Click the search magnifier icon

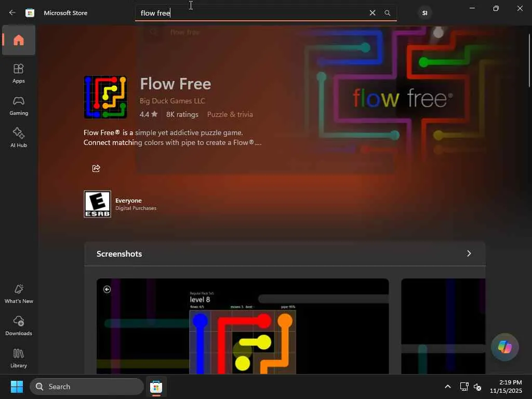[x=387, y=13]
